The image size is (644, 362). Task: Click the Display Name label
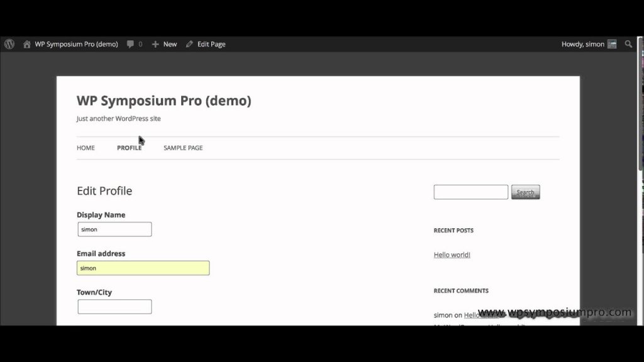coord(101,215)
